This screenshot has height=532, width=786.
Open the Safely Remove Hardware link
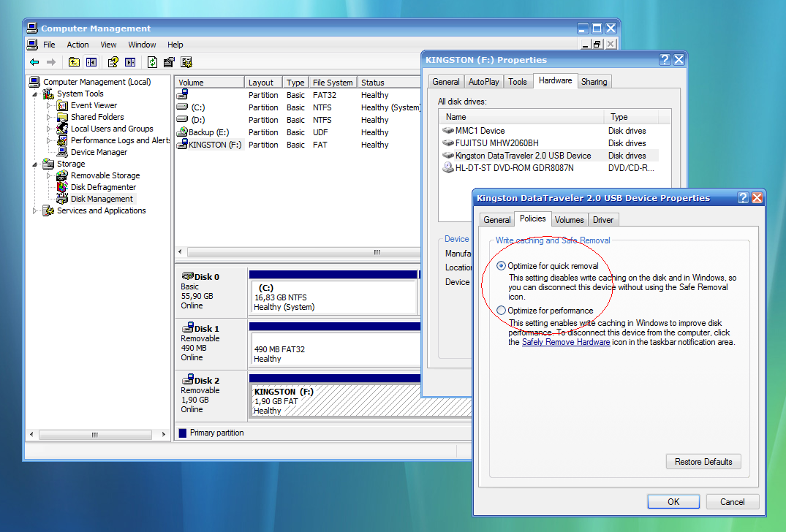coord(565,342)
